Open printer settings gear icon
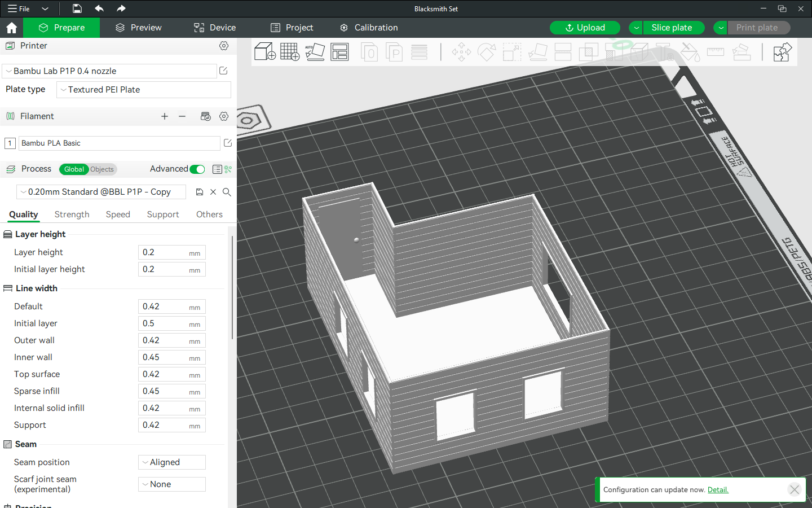Viewport: 812px width, 508px height. (224, 46)
